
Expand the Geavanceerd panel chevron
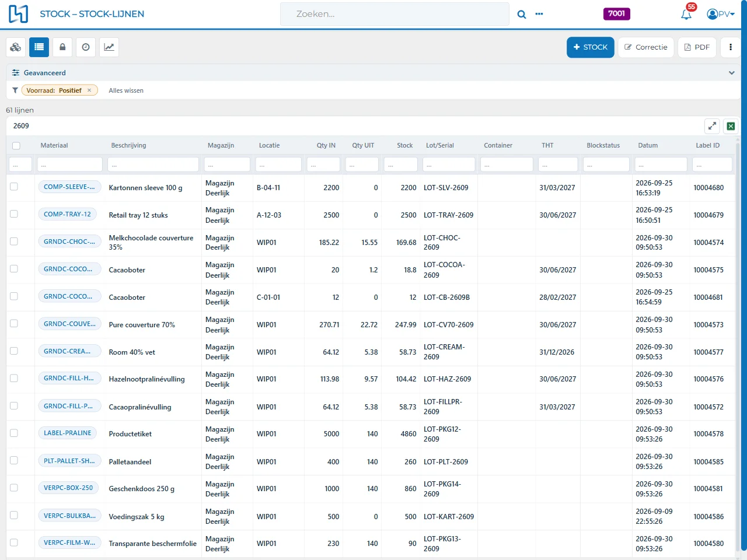[x=731, y=73]
